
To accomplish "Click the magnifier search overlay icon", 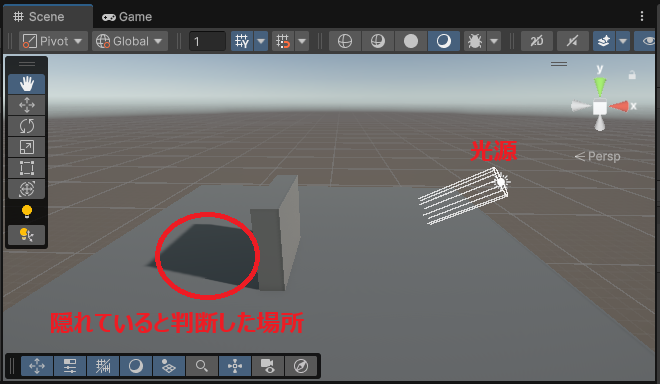I will click(202, 366).
